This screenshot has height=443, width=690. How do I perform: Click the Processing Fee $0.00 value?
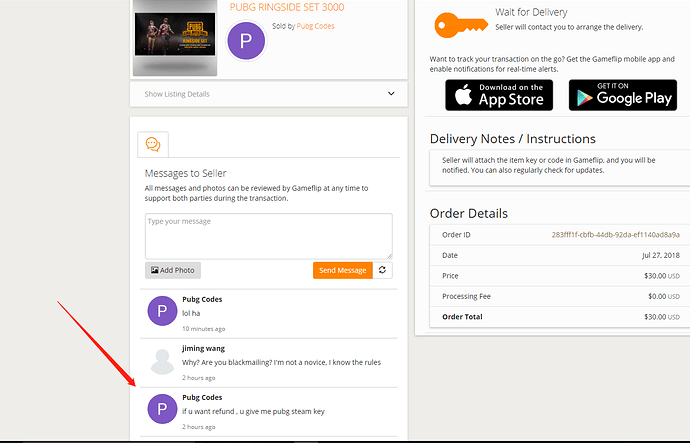pos(664,297)
